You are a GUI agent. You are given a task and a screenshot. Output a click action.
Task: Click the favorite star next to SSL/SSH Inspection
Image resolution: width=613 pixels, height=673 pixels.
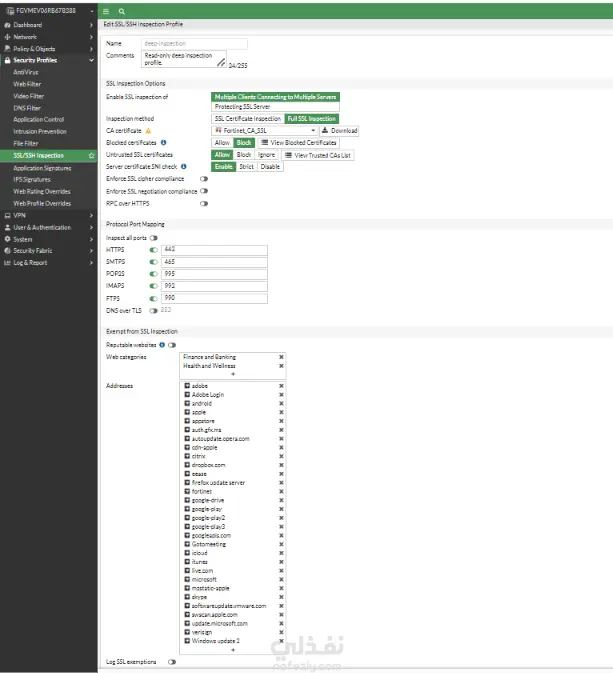point(91,155)
